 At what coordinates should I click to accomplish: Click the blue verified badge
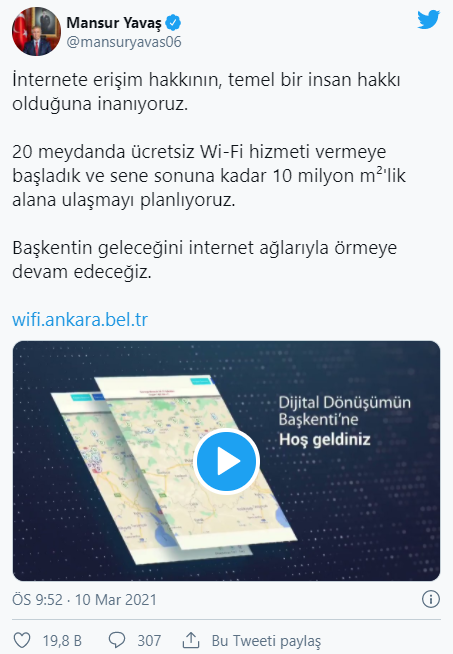173,23
